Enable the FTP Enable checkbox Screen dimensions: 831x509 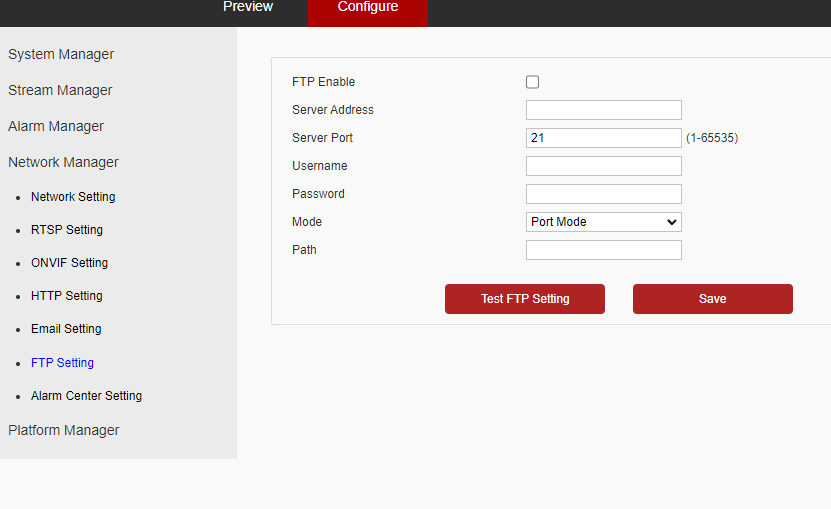532,82
